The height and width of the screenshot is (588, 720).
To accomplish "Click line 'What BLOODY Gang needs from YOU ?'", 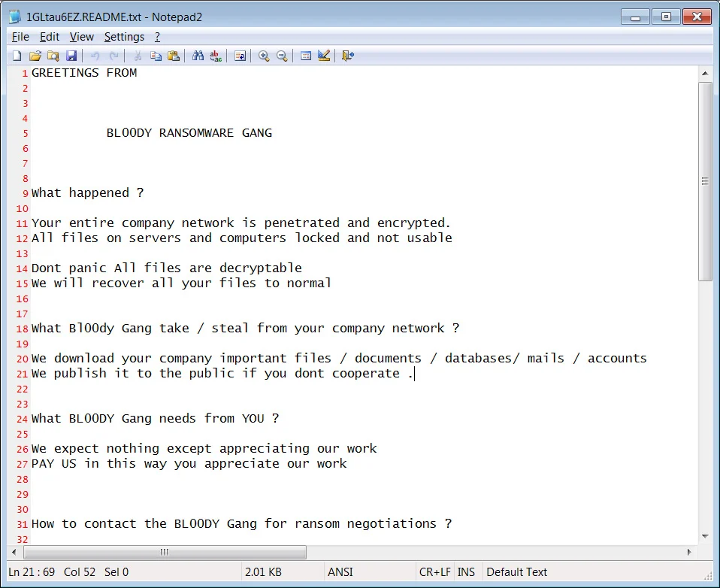I will (x=156, y=419).
